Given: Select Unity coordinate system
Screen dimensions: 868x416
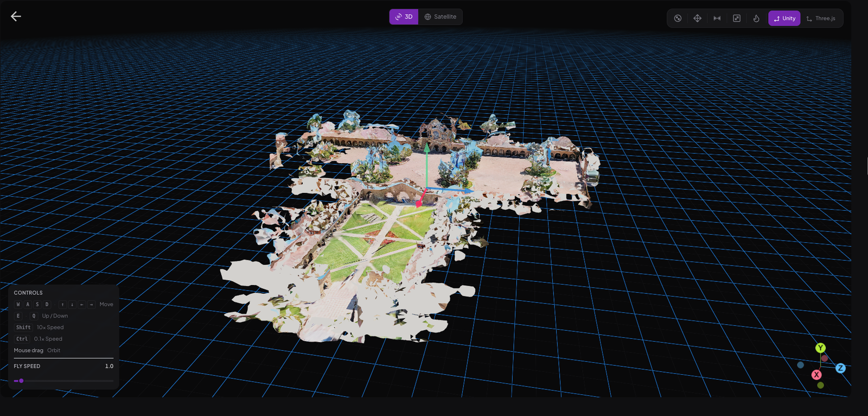Looking at the screenshot, I should [x=784, y=18].
